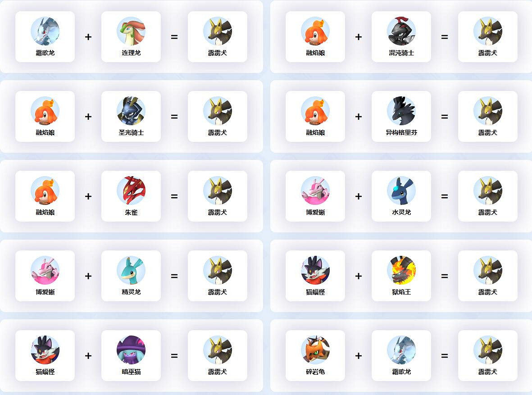Viewport: 532px width, 395px height.
Task: Click the 混沌骑士 black knight icon
Action: [401, 31]
